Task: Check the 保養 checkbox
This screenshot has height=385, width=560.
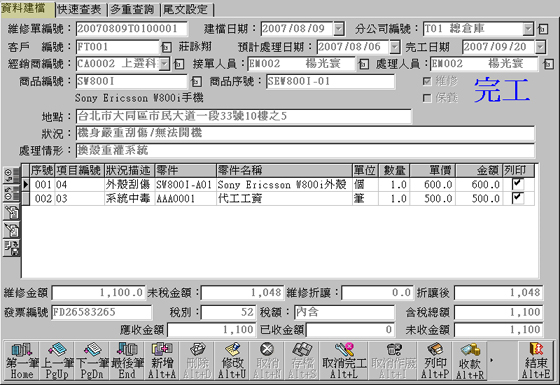Action: (x=427, y=98)
